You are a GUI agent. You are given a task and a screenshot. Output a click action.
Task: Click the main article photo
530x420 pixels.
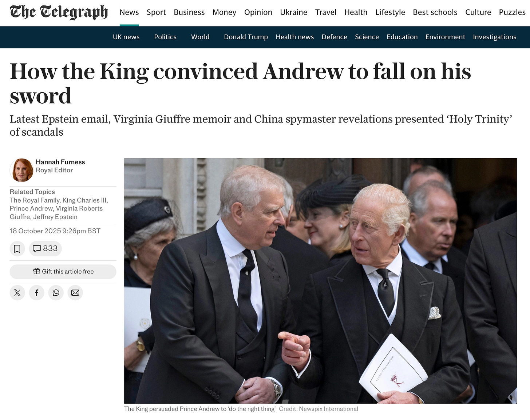[320, 281]
